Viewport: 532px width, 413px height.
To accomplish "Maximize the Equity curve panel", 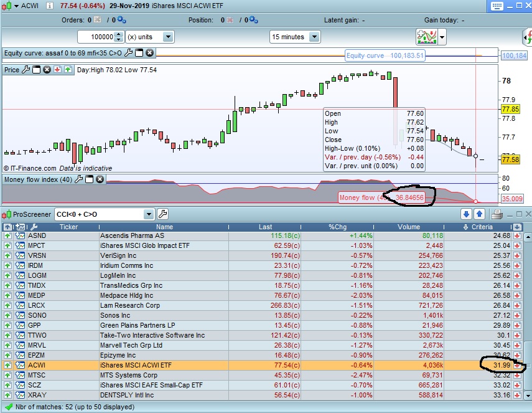I will 139,53.
